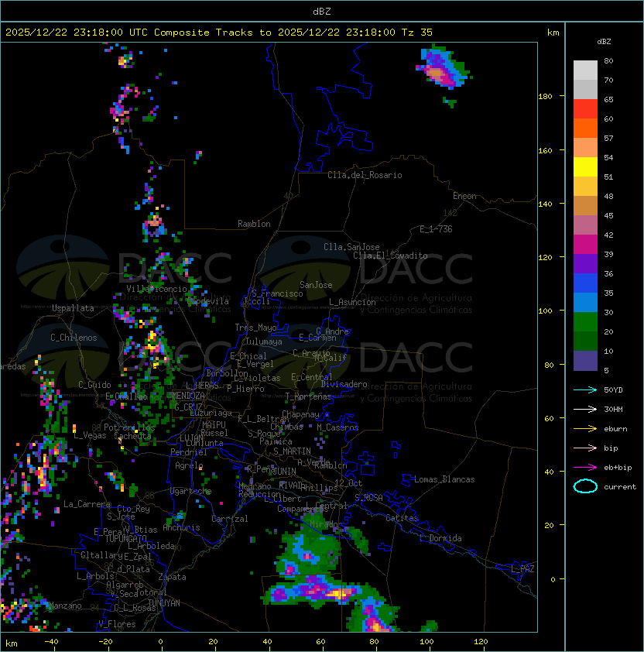Click the yellow storm core near bottom center
The height and width of the screenshot is (652, 644).
pyautogui.click(x=340, y=593)
